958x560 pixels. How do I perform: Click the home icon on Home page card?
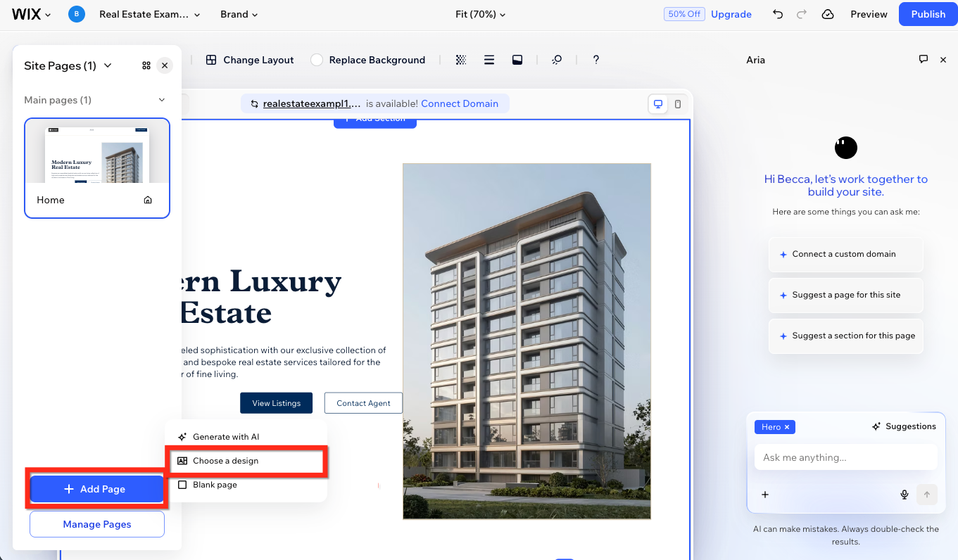pyautogui.click(x=148, y=200)
